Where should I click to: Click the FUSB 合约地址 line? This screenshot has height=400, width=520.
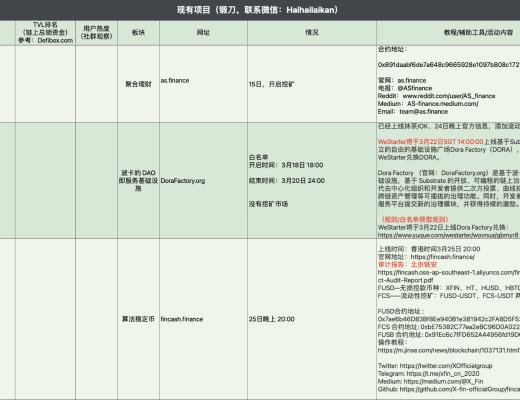[x=449, y=335]
